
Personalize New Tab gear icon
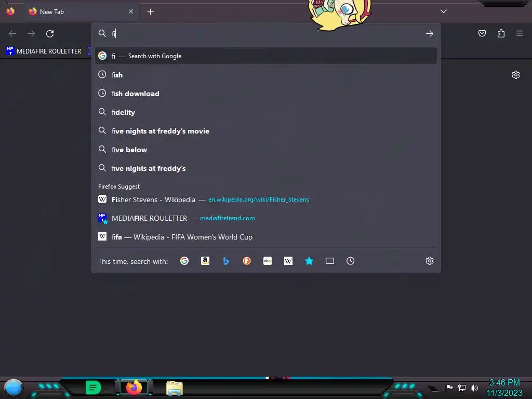tap(516, 75)
